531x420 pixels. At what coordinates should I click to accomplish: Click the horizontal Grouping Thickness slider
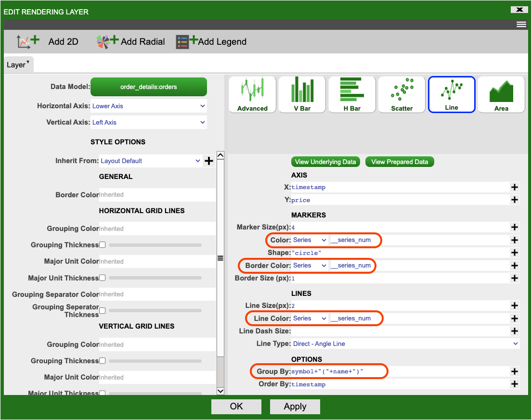pyautogui.click(x=155, y=245)
